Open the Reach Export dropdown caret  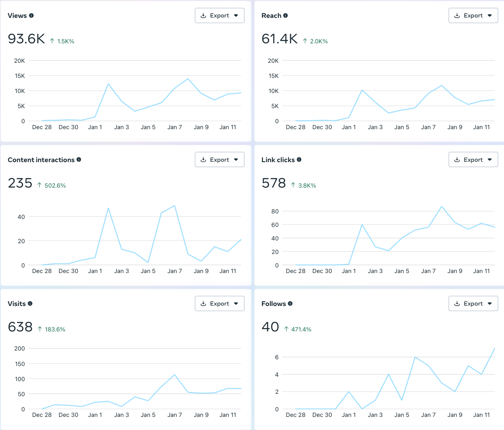pos(490,15)
